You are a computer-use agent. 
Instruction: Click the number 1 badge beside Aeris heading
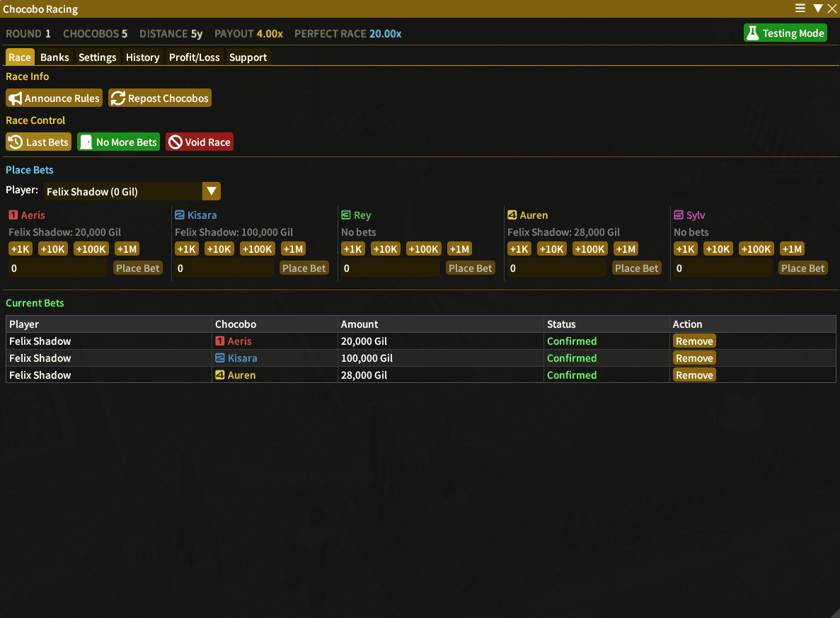click(x=13, y=215)
